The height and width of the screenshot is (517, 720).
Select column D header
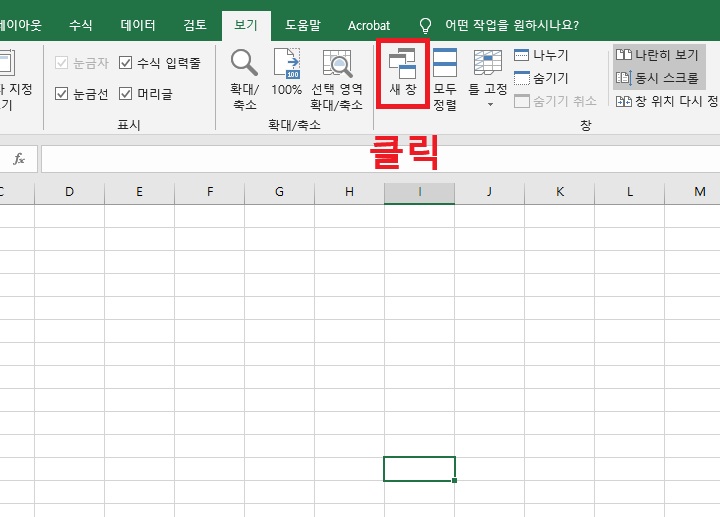pos(69,192)
